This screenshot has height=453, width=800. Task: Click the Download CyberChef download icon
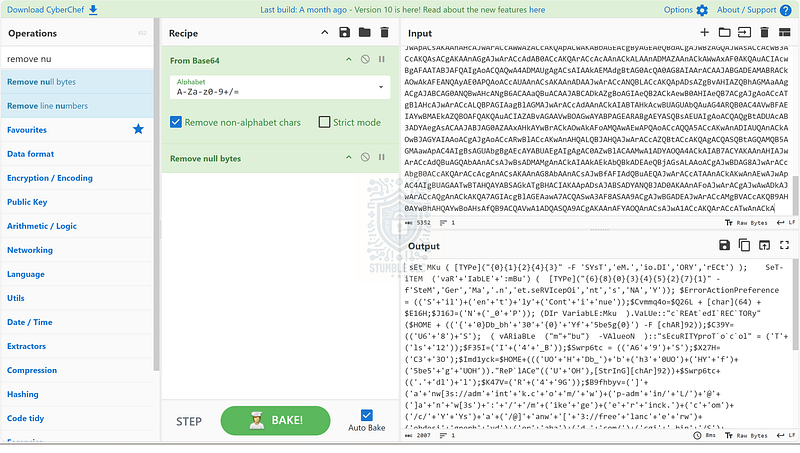point(93,10)
